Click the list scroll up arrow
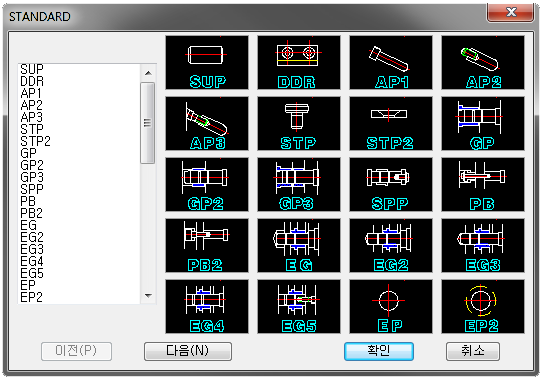This screenshot has width=543, height=379. pyautogui.click(x=148, y=73)
